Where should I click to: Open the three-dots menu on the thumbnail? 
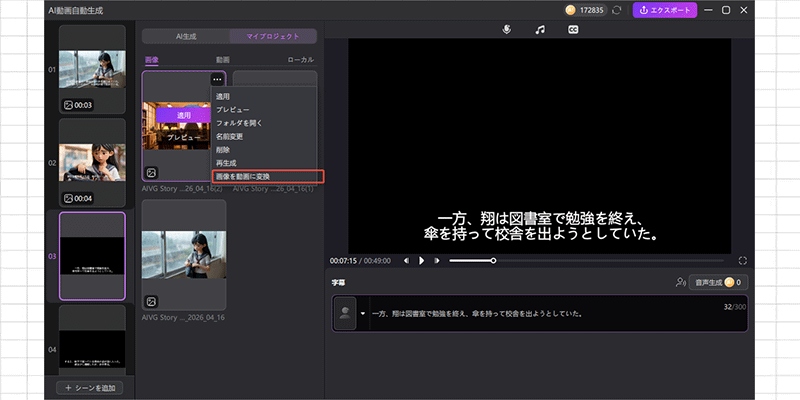[217, 79]
